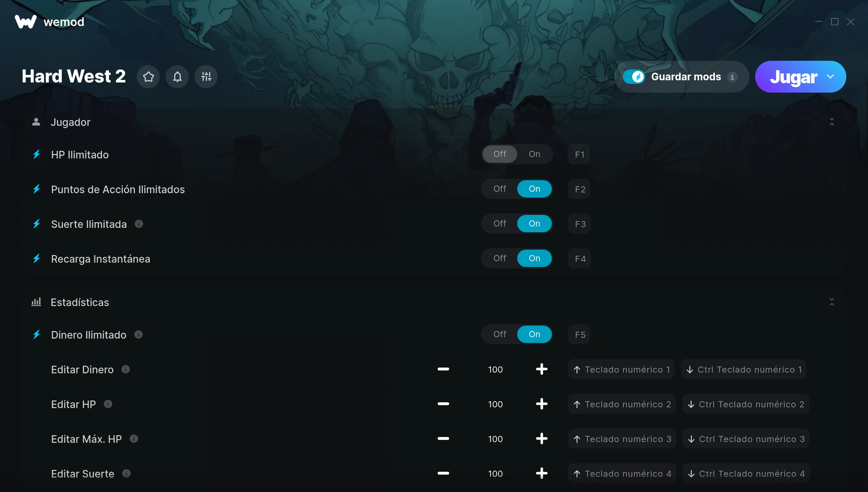Collapse the Jugador section

click(x=831, y=122)
